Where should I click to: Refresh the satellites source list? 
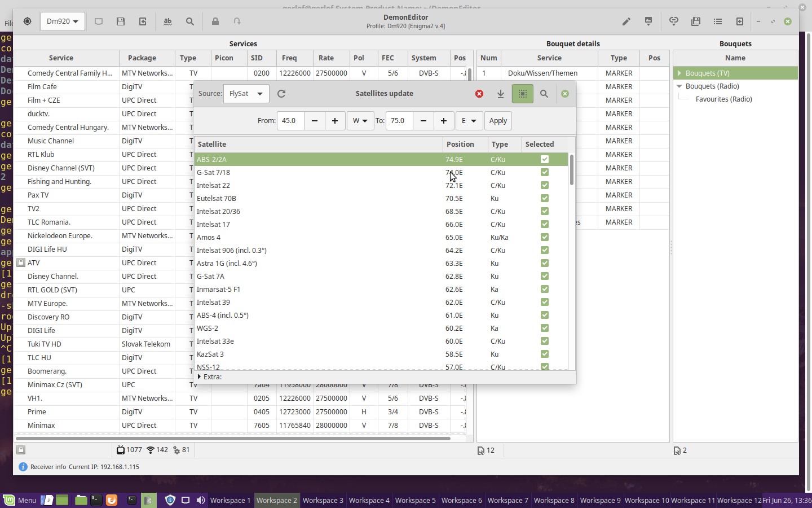pos(281,94)
